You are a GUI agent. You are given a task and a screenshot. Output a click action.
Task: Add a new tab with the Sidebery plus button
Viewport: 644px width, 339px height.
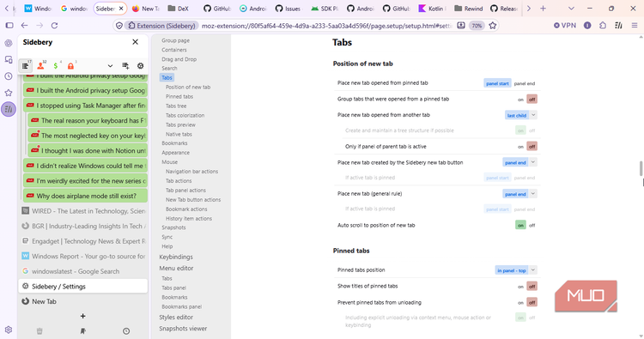tap(83, 316)
